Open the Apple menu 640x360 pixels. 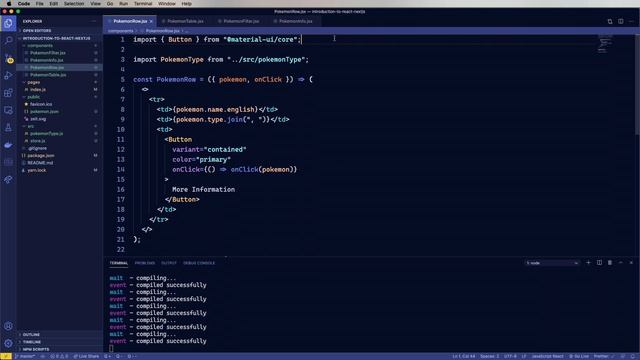click(x=9, y=4)
